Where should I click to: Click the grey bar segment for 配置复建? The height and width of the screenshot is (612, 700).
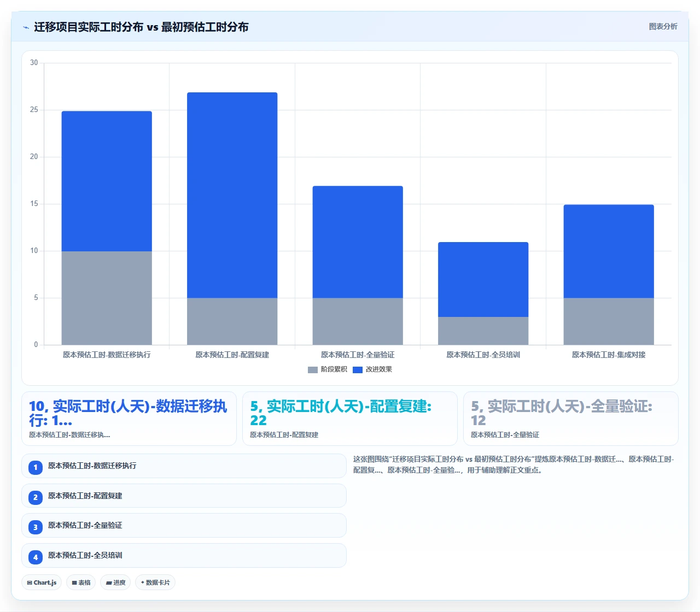tap(232, 321)
